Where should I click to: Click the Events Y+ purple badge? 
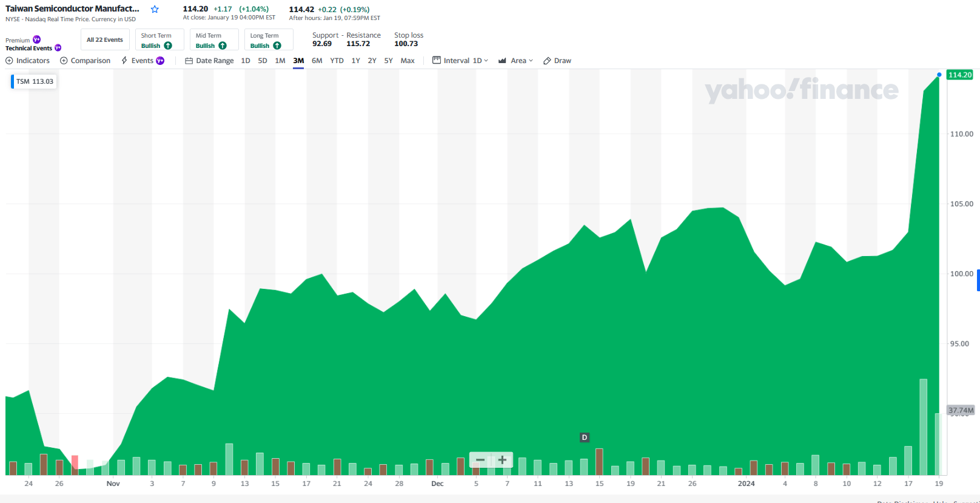160,61
